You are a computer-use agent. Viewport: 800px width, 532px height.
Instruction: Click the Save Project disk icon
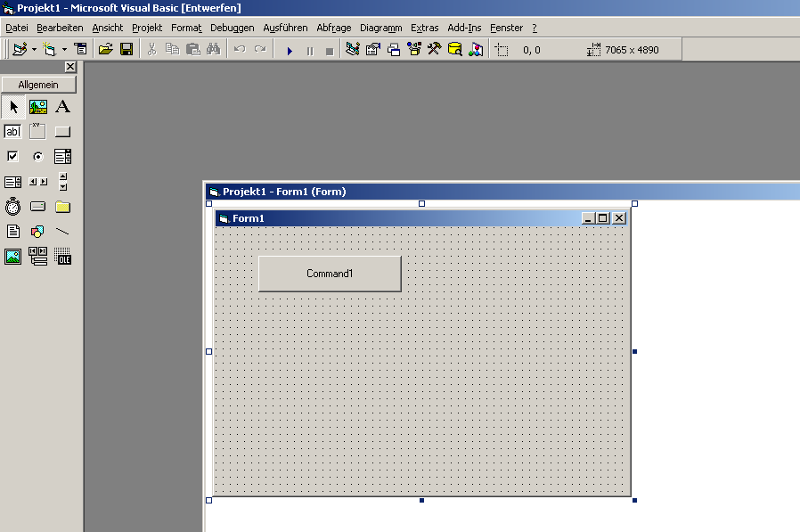pyautogui.click(x=127, y=50)
